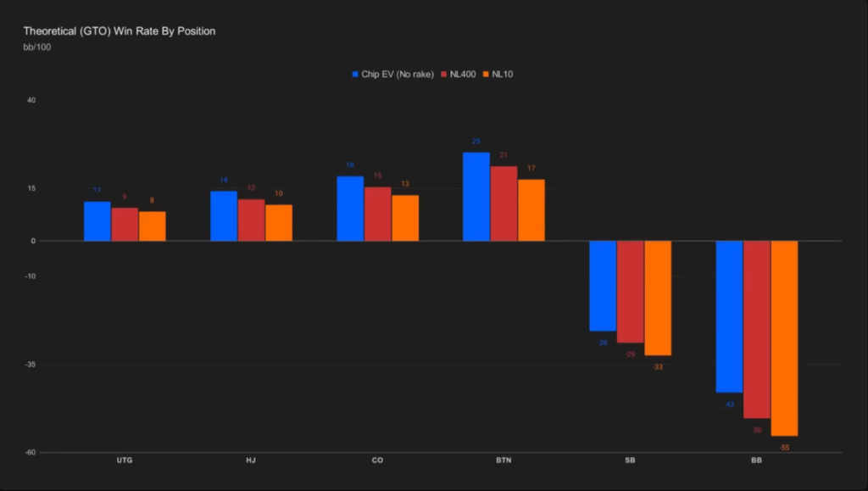This screenshot has width=868, height=491.
Task: Click the blue Chip EV bar for BB
Action: (x=729, y=316)
